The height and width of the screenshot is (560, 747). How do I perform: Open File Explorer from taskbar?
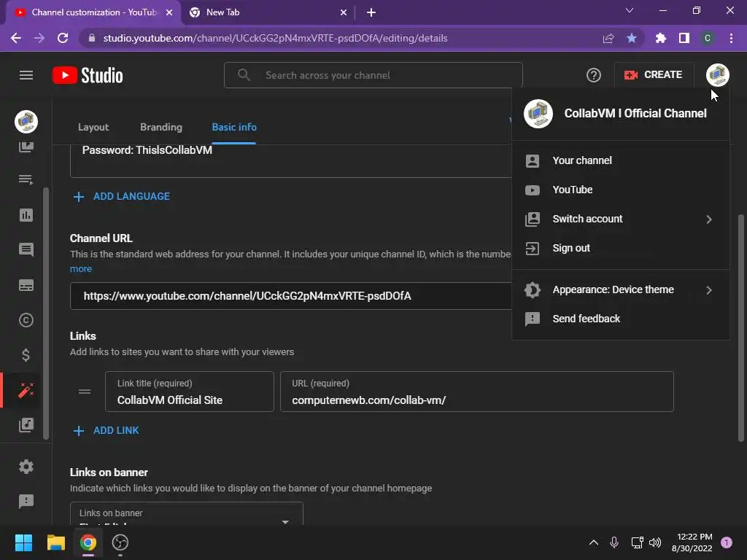(x=55, y=542)
